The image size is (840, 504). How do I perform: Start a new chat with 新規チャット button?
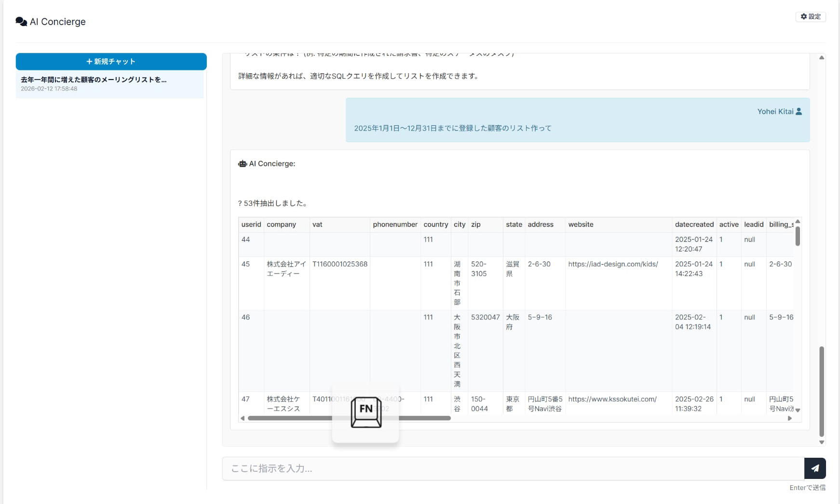[x=111, y=62]
